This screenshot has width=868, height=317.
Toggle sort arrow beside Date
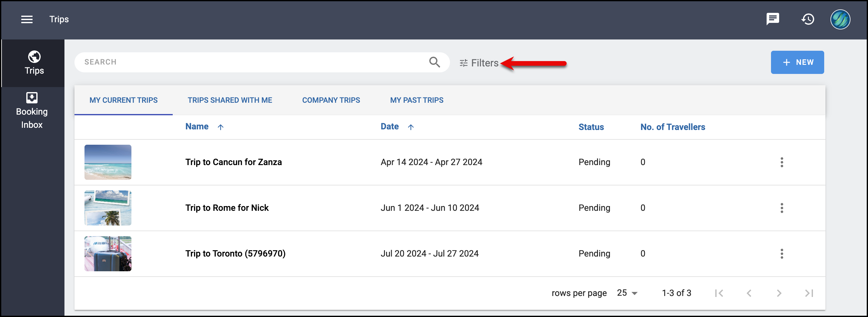(x=411, y=127)
